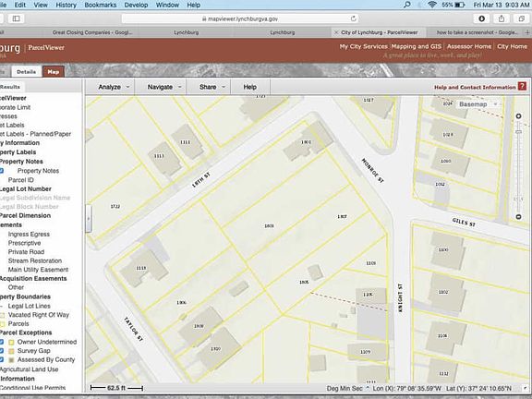The width and height of the screenshot is (532, 399).
Task: Open the Bookmarks menu
Action: 101,5
